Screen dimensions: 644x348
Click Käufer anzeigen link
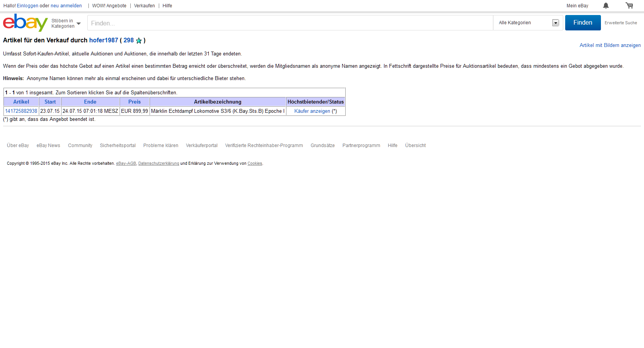(312, 111)
